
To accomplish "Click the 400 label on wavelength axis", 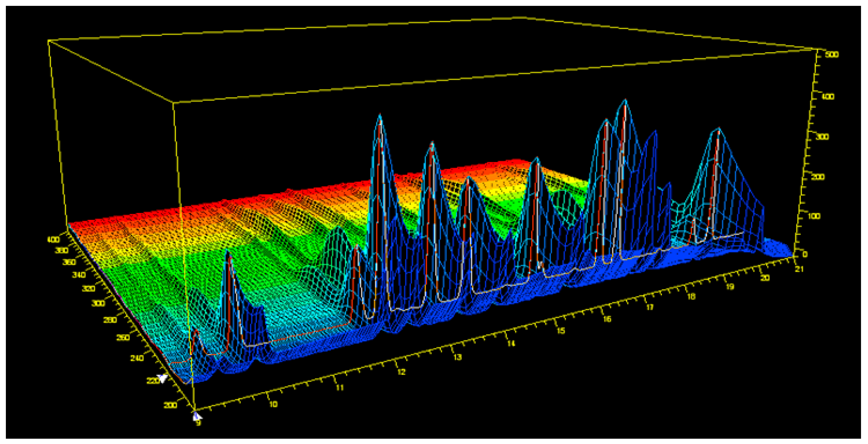I will tap(54, 240).
